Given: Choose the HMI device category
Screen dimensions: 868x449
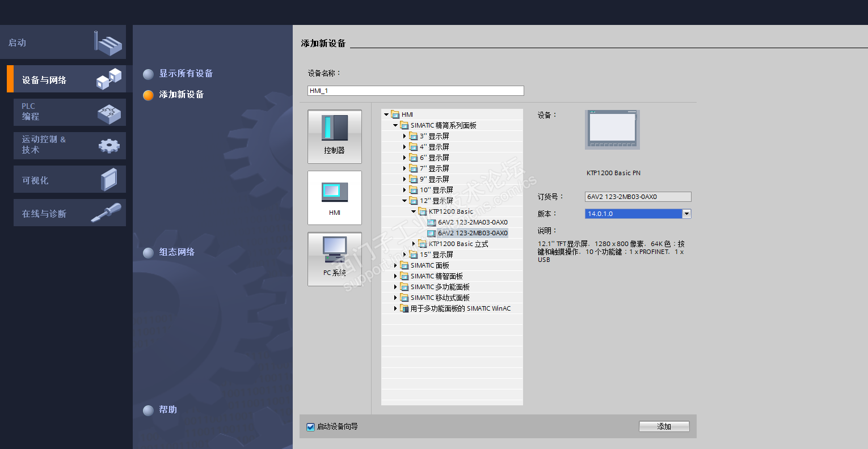Looking at the screenshot, I should [x=335, y=198].
